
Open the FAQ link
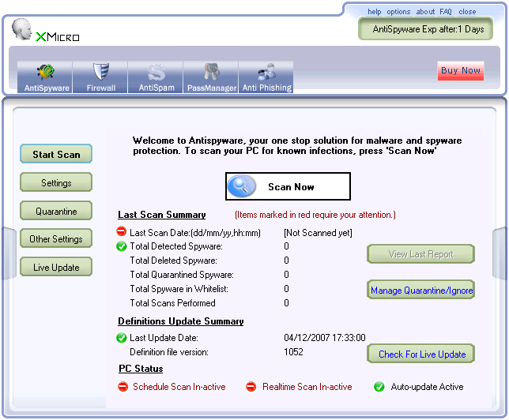(446, 12)
